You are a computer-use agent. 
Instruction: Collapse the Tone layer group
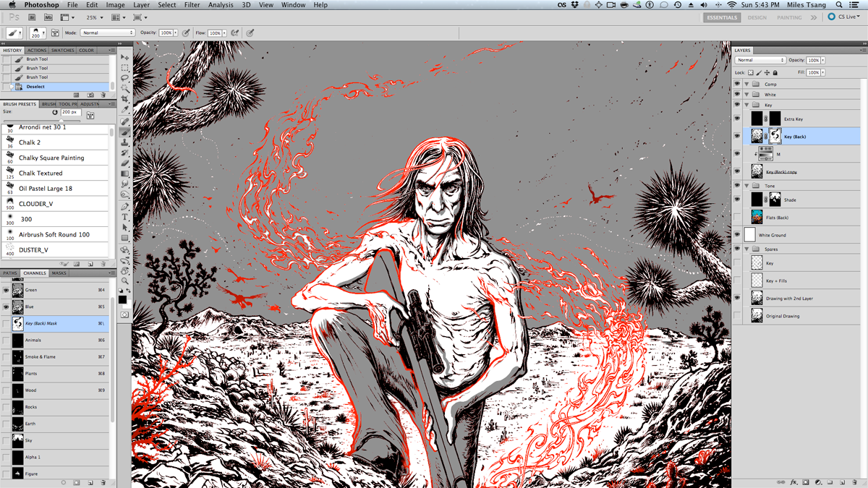[x=746, y=186]
